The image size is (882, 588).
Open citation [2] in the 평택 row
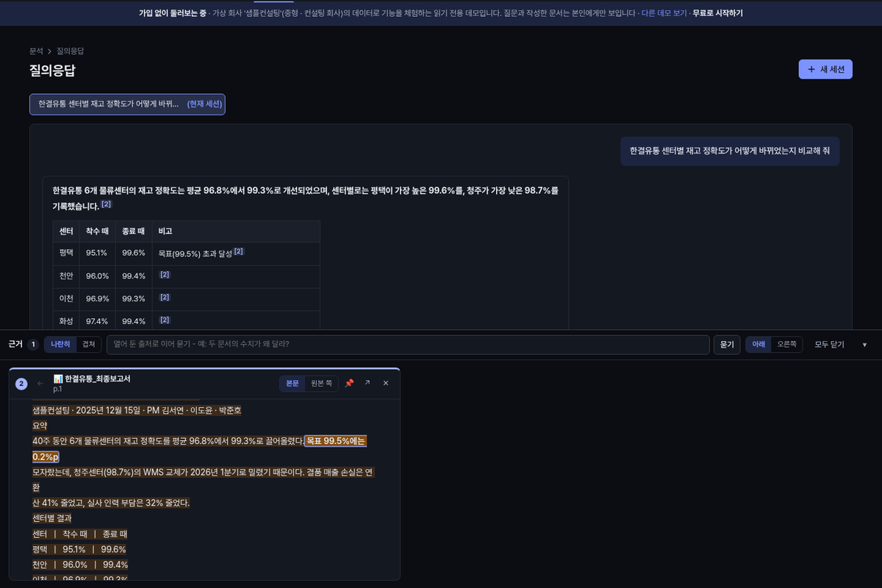tap(239, 252)
